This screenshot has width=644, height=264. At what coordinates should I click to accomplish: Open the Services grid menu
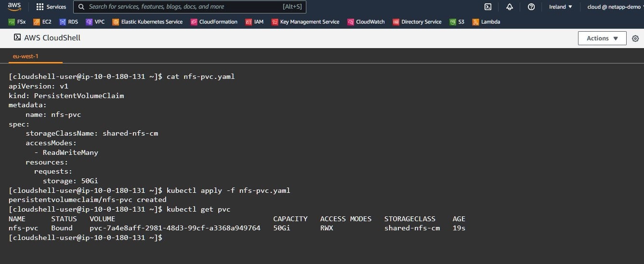point(51,7)
